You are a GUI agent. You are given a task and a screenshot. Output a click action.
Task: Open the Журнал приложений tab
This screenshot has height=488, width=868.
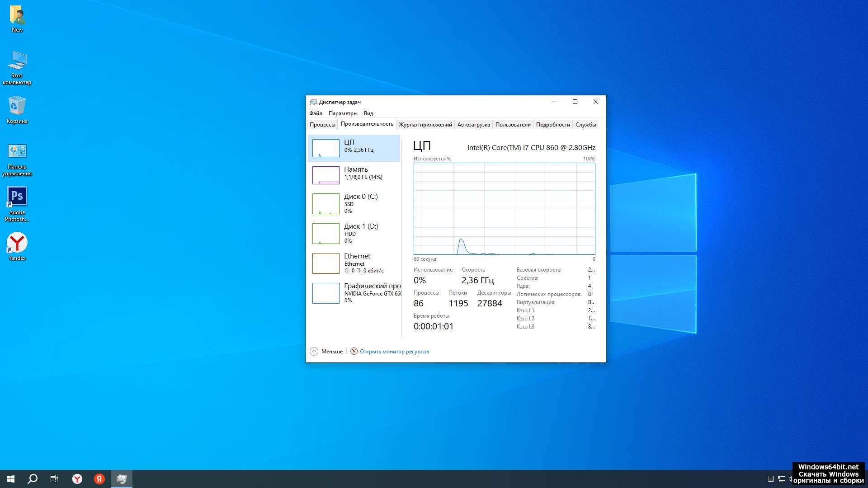tap(425, 125)
